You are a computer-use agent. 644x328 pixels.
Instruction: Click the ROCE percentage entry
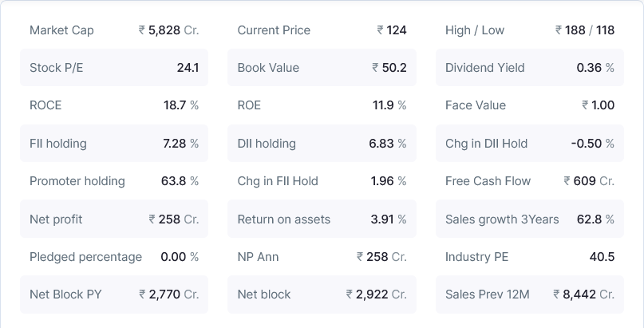tap(113, 105)
